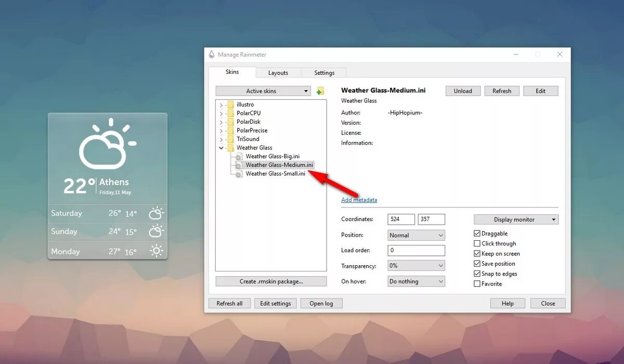
Task: Open the Display monitor dropdown
Action: [516, 219]
